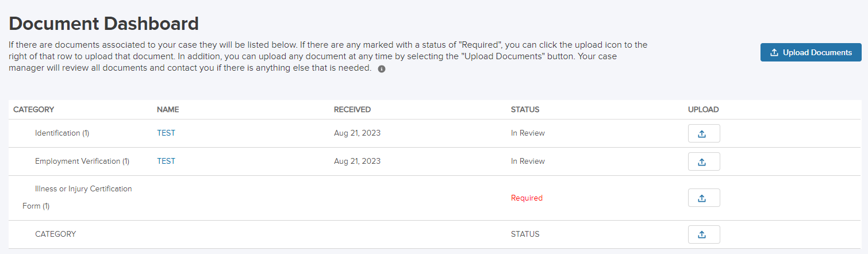Click the red Required status text

pos(527,198)
